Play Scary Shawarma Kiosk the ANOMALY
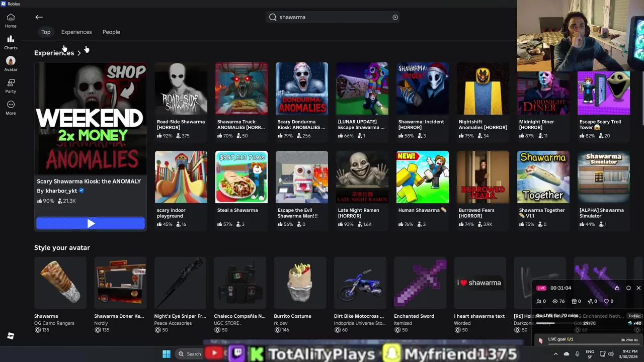644x362 pixels. [91, 224]
